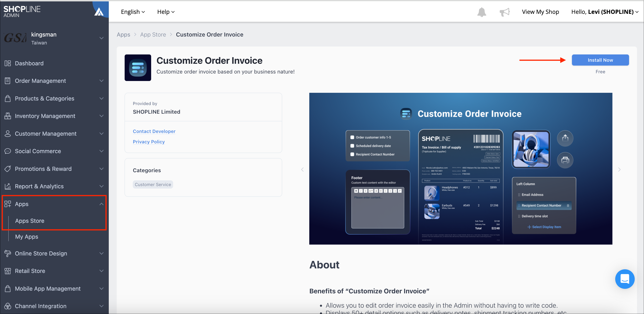This screenshot has width=644, height=314.
Task: Open the announcements megaphone icon
Action: [504, 12]
